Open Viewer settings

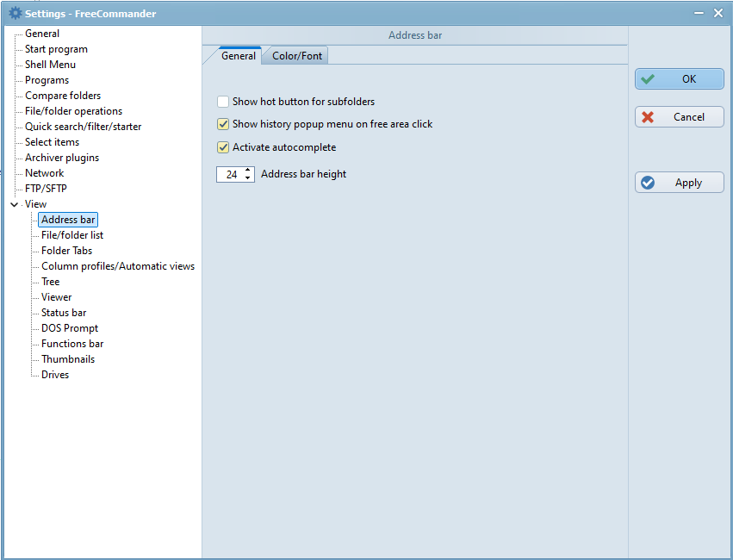pos(56,297)
